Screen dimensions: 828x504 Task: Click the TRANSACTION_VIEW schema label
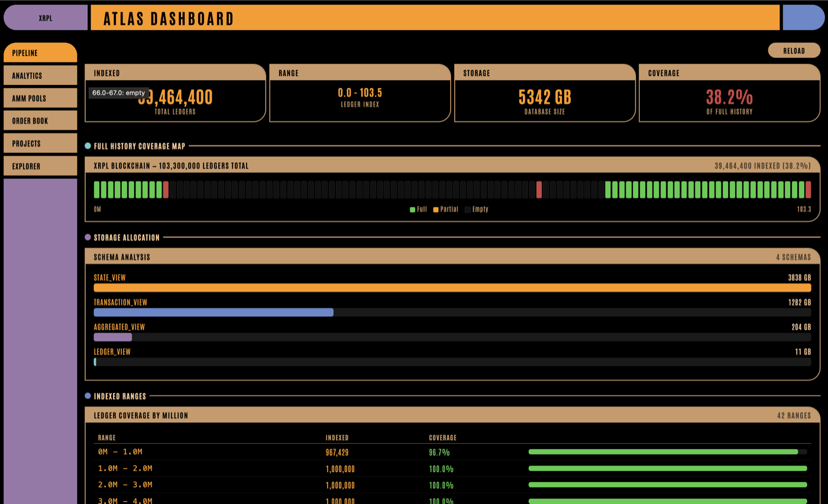(121, 302)
